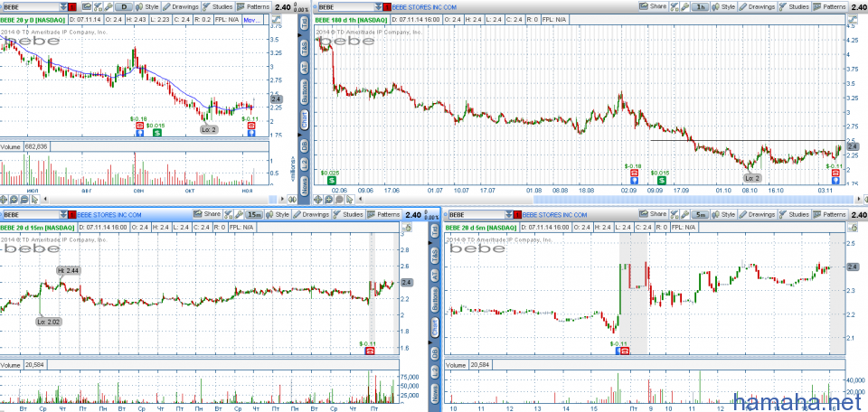The height and width of the screenshot is (412, 868).
Task: Click Patterns on the 1h chart
Action: point(830,6)
